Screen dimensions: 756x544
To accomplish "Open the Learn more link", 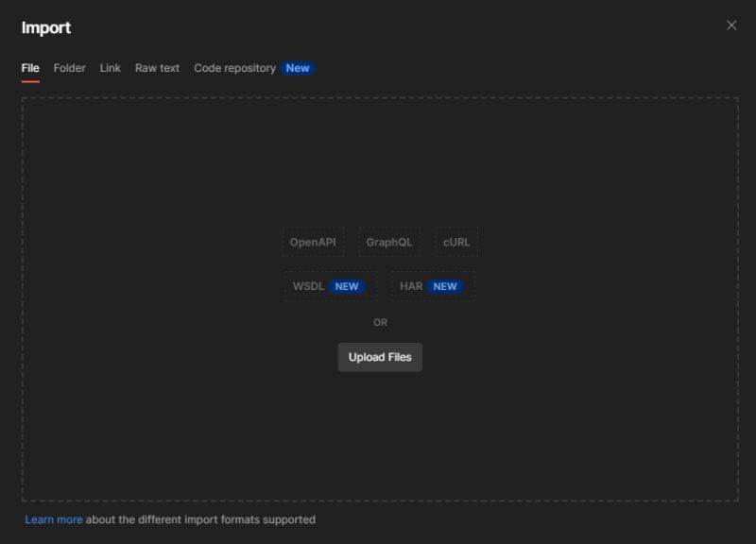I will click(53, 518).
